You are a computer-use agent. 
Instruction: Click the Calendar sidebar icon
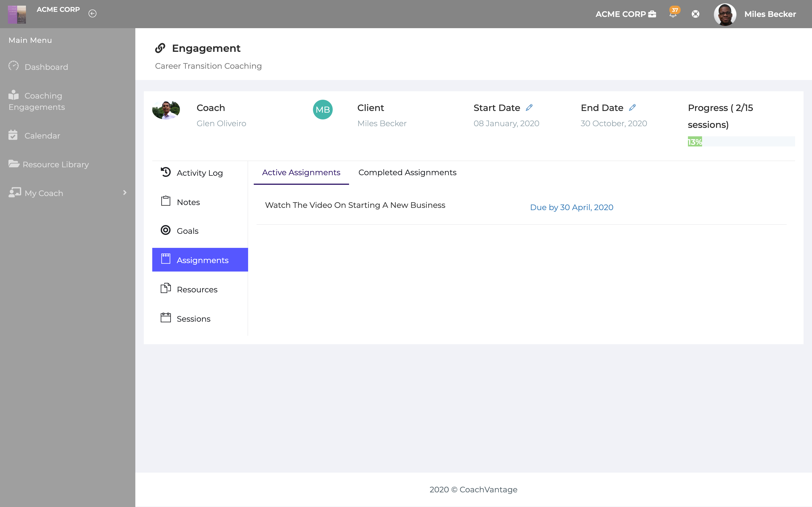(13, 135)
